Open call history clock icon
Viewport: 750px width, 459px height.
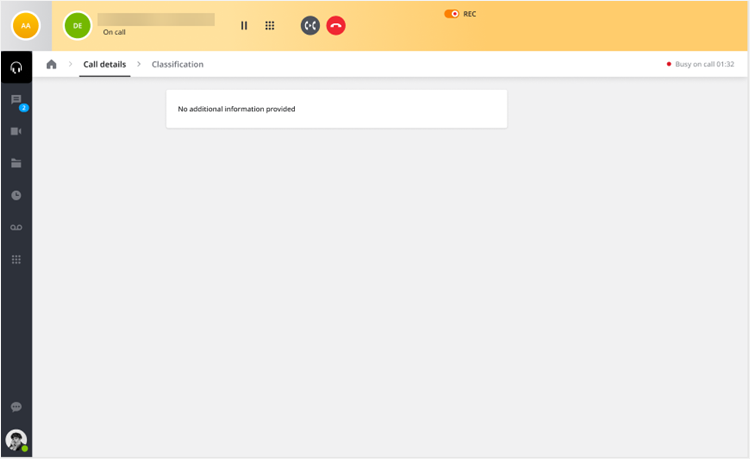coord(16,195)
